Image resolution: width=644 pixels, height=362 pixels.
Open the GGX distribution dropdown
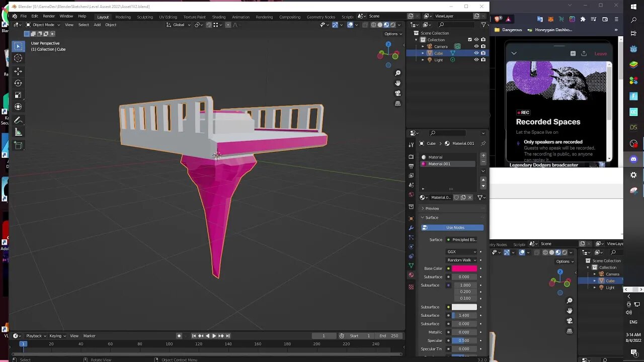point(461,251)
